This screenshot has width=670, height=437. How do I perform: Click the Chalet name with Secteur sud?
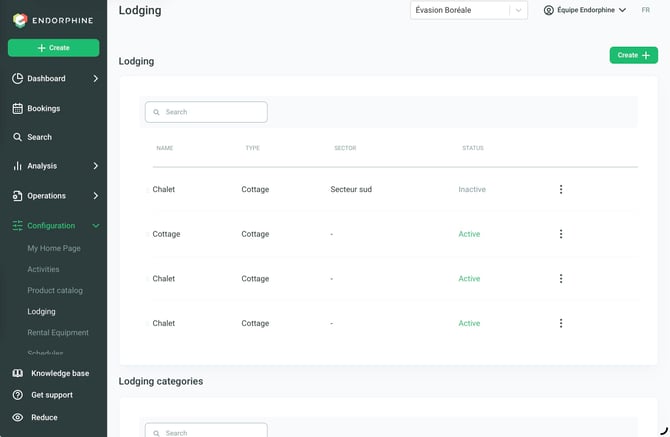164,189
